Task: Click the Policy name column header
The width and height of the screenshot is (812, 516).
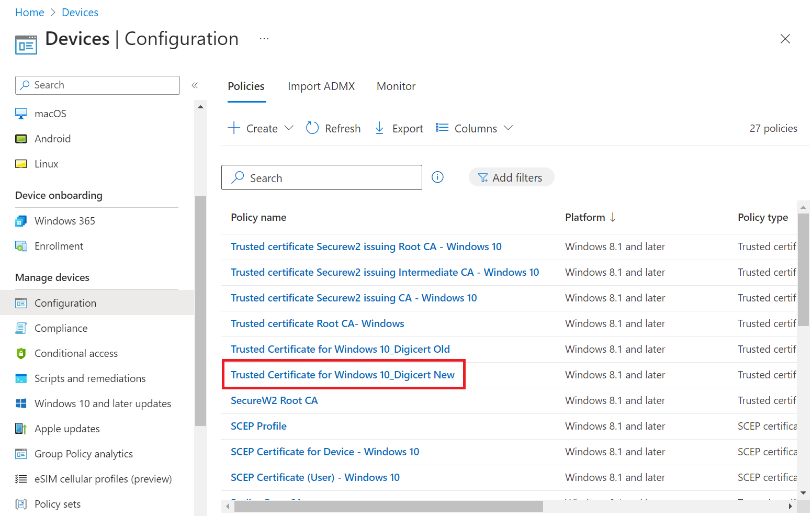Action: click(x=258, y=217)
